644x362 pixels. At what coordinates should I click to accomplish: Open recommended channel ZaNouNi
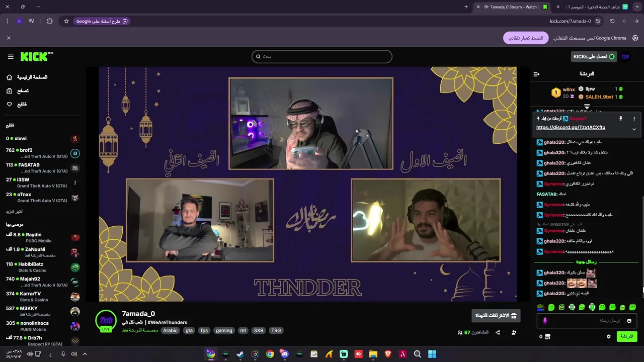(x=43, y=252)
